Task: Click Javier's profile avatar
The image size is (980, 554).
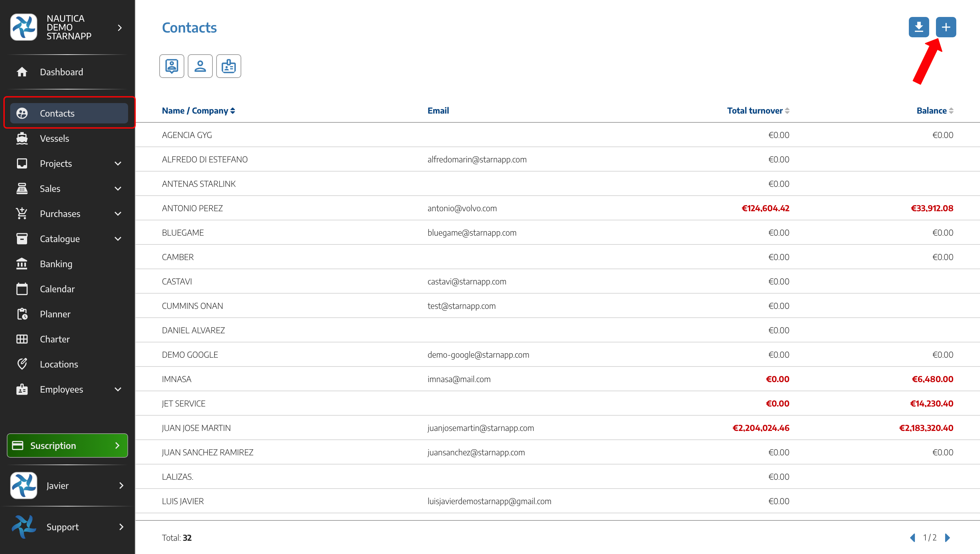Action: [x=24, y=486]
